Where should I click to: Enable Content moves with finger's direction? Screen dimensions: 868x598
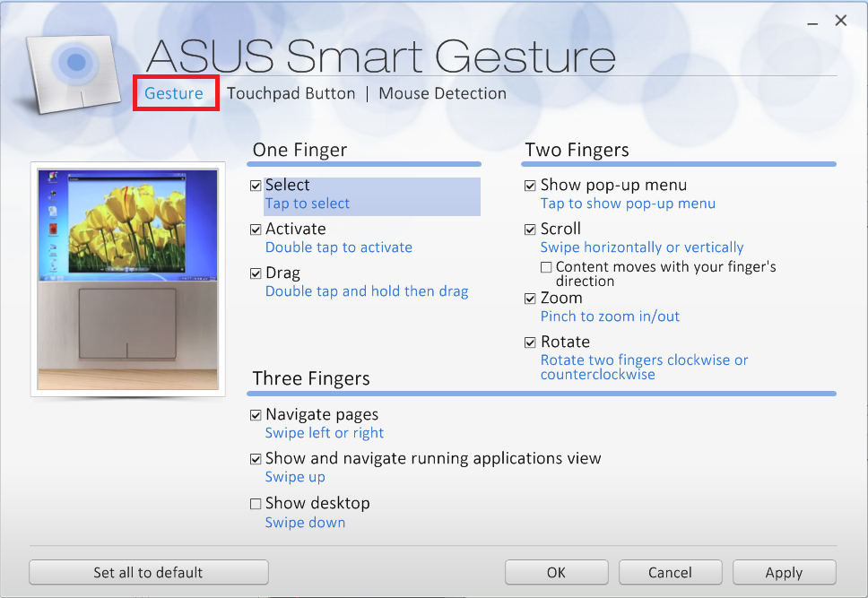tap(546, 267)
